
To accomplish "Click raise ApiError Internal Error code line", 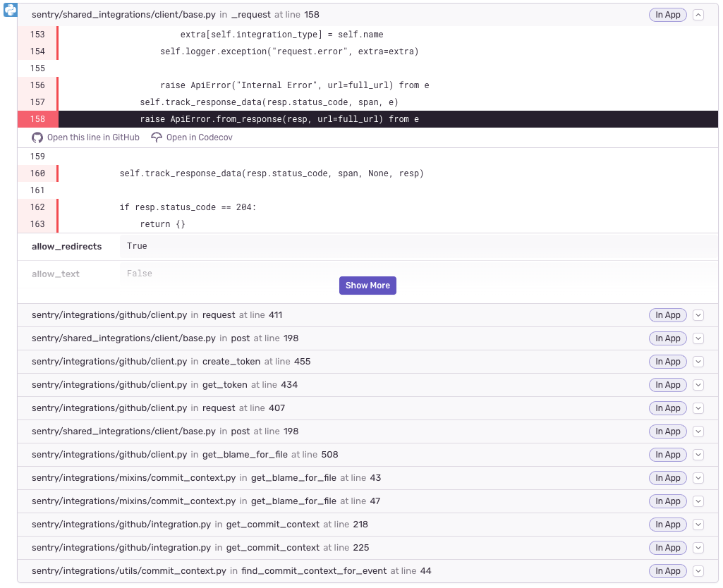I will 294,85.
